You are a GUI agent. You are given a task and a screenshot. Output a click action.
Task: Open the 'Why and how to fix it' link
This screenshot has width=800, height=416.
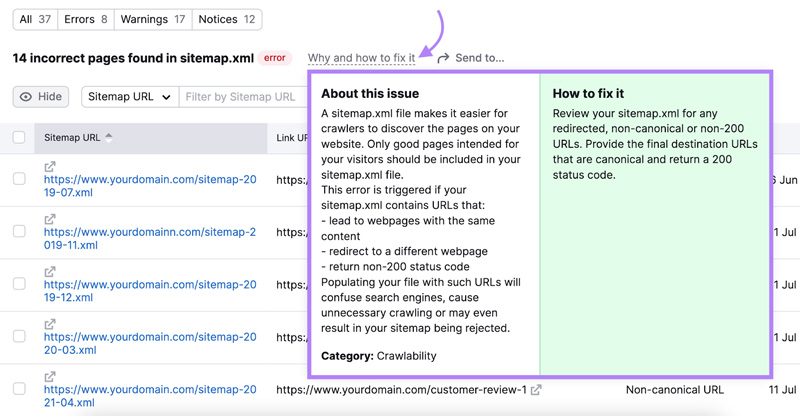point(361,58)
